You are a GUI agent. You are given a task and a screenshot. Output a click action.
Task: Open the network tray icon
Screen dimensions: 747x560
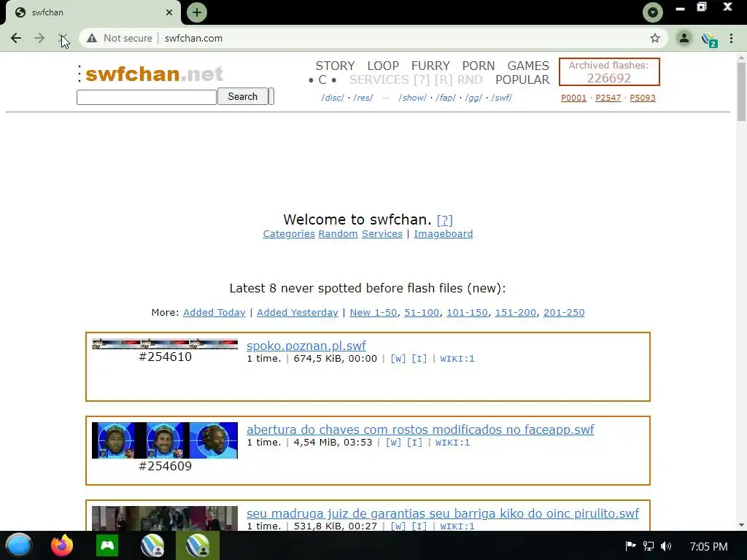[649, 545]
